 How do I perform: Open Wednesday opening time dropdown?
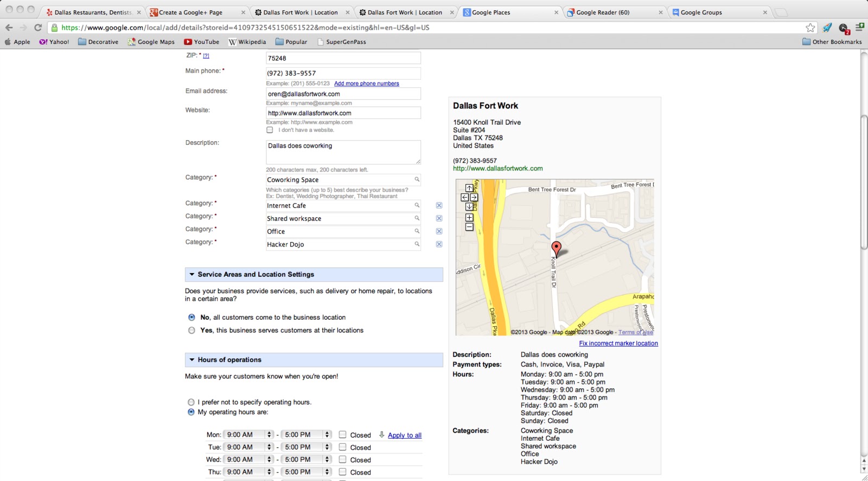[248, 460]
